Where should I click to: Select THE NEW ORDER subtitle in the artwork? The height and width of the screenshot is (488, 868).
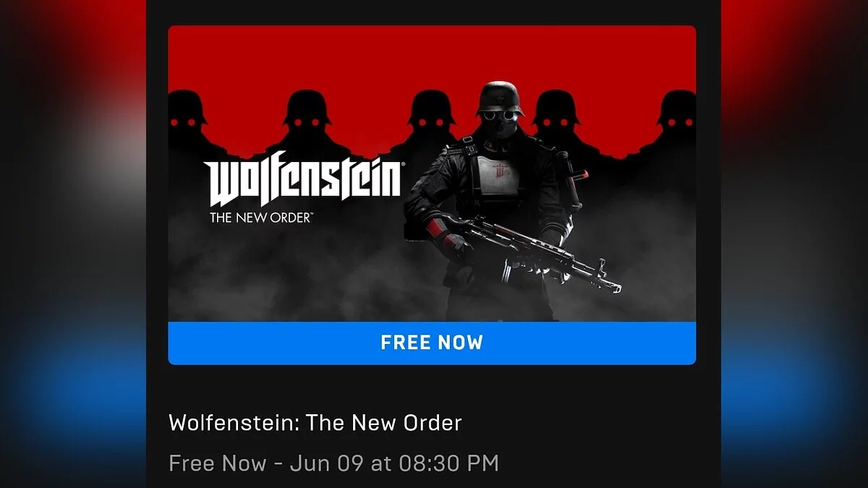[x=261, y=216]
